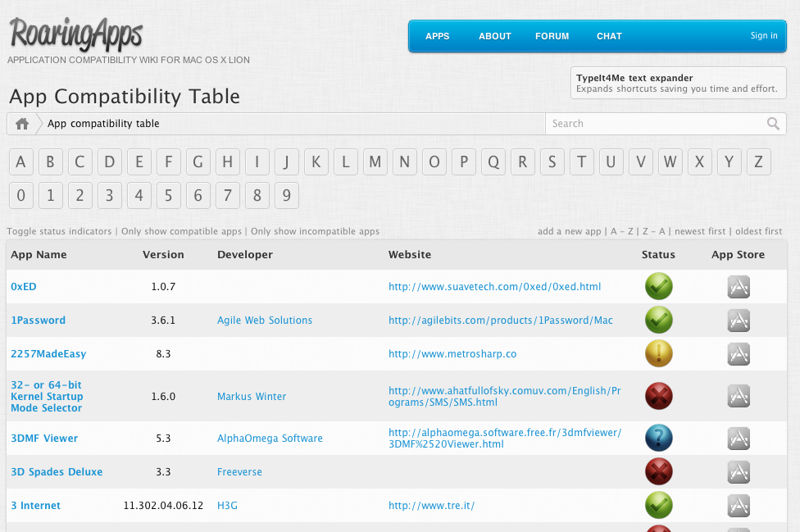Click the green check status icon for 3 Internet
This screenshot has height=532, width=800.
pyautogui.click(x=659, y=506)
